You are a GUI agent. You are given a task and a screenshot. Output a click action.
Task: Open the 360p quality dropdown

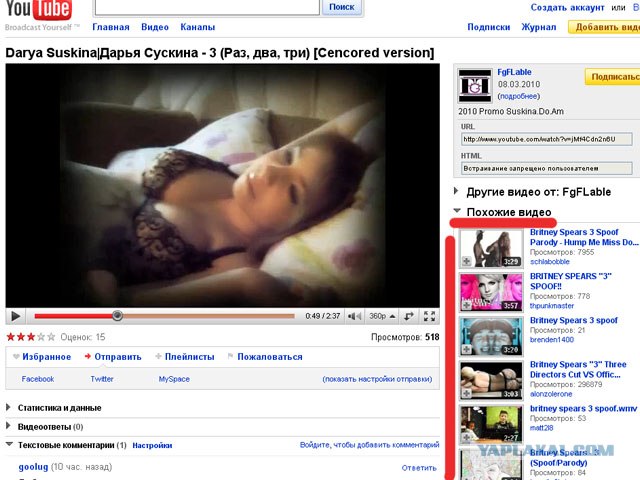click(381, 316)
